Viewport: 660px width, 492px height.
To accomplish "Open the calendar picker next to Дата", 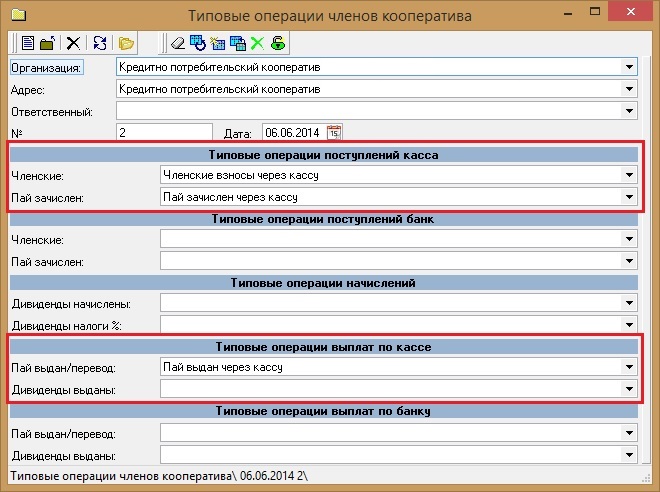I will (x=334, y=133).
